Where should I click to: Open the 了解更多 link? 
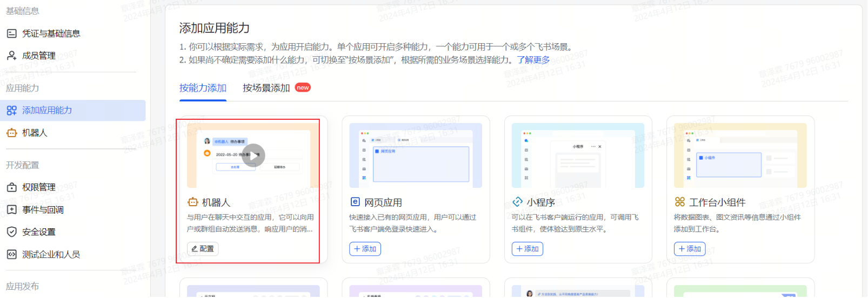click(x=533, y=60)
